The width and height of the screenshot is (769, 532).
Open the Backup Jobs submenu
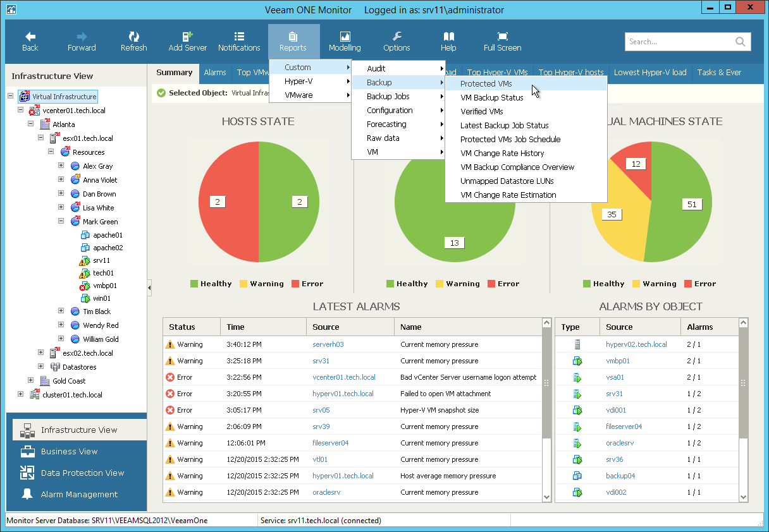pos(398,97)
